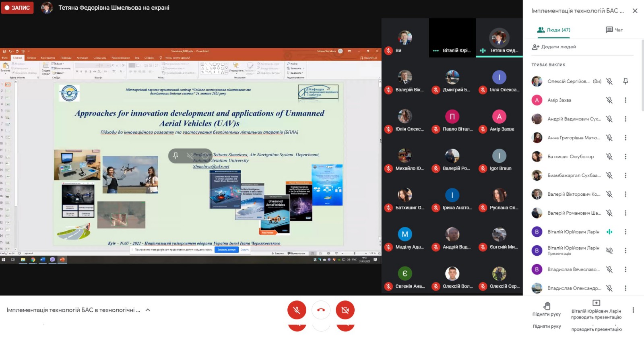Open Конструктор tab in PowerPoint ribbon
This screenshot has height=337, width=644.
click(x=48, y=58)
